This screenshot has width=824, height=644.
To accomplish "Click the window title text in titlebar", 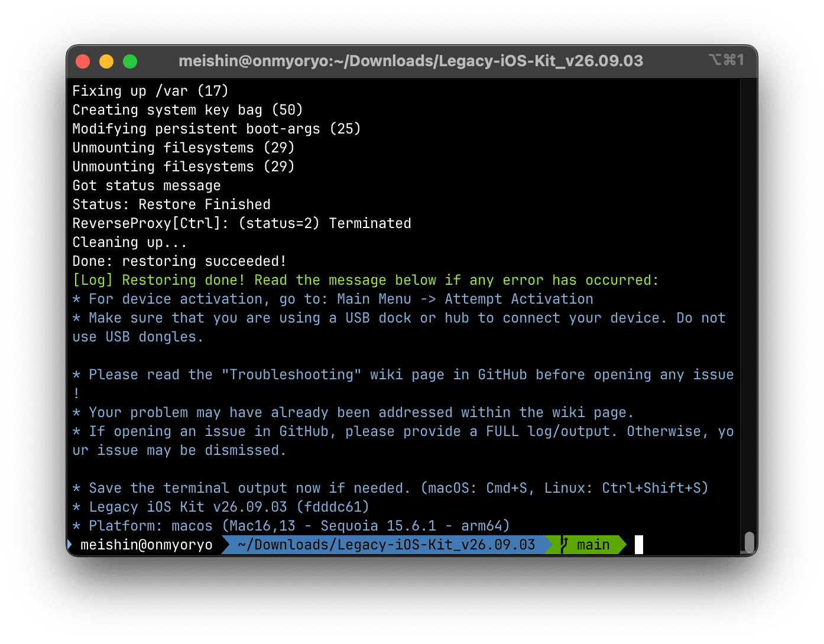I will click(x=411, y=61).
